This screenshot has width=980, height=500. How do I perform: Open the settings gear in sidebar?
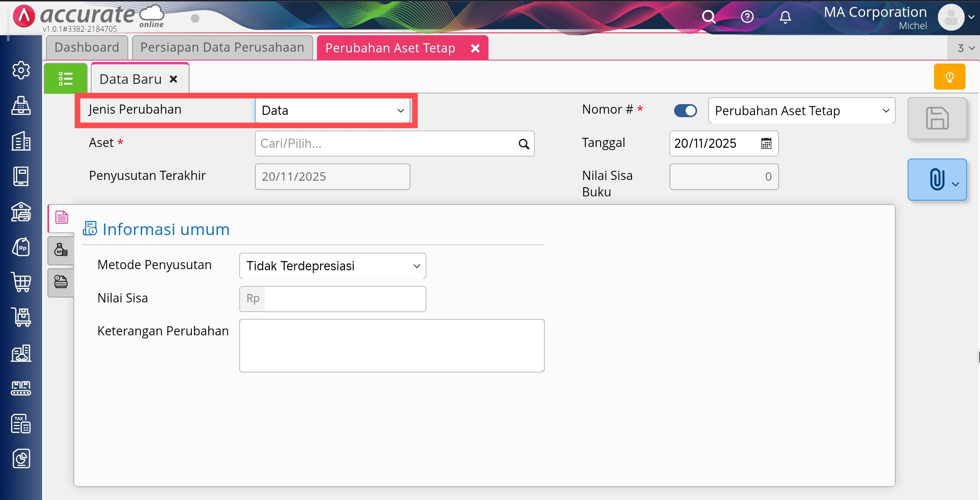point(21,70)
